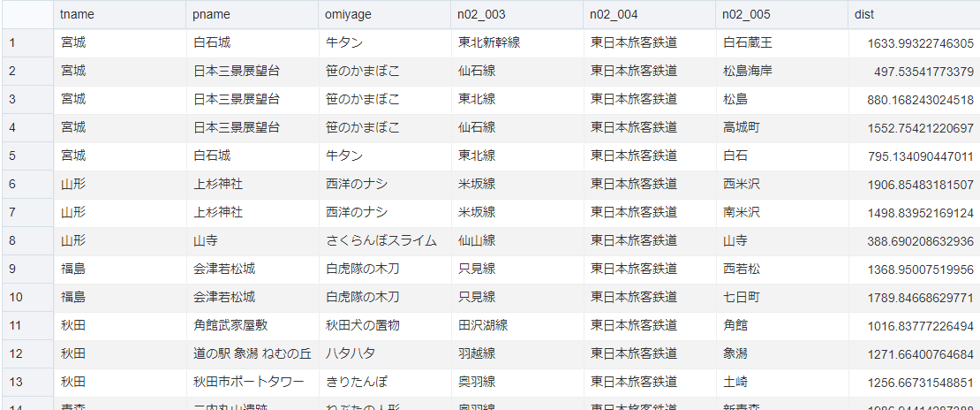Select row number 9
Viewport: 980px width, 410px height.
[27, 270]
